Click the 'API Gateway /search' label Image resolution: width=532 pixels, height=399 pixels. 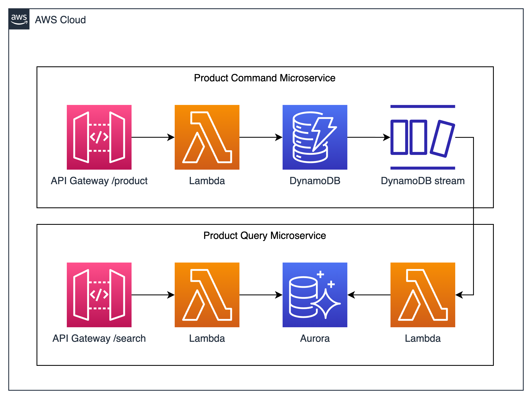pos(99,338)
